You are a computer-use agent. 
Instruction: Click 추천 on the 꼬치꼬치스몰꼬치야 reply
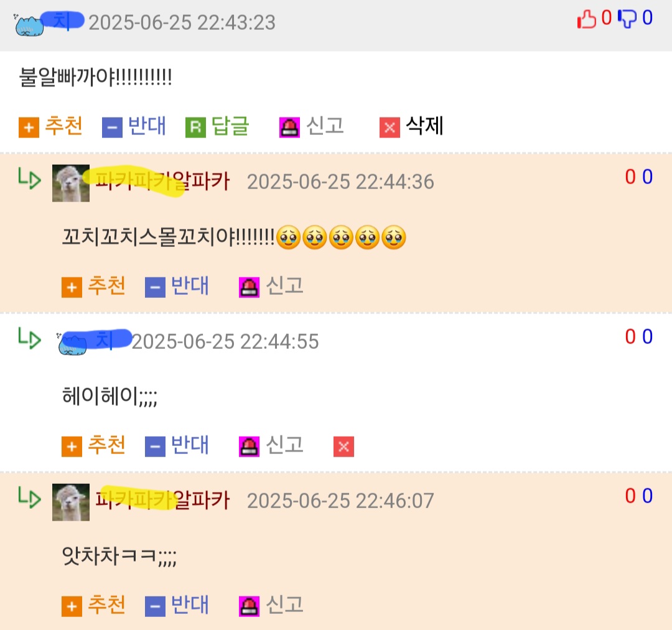93,286
